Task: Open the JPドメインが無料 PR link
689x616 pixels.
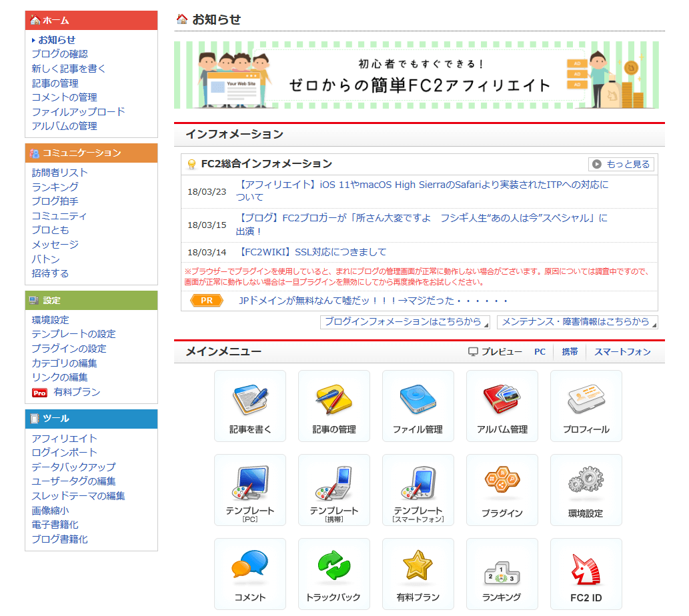Action: [373, 301]
